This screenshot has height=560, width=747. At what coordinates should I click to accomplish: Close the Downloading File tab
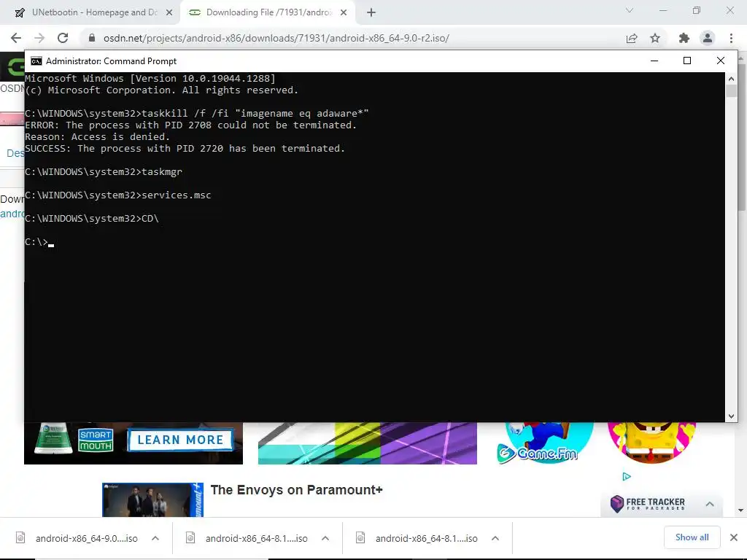[x=344, y=13]
